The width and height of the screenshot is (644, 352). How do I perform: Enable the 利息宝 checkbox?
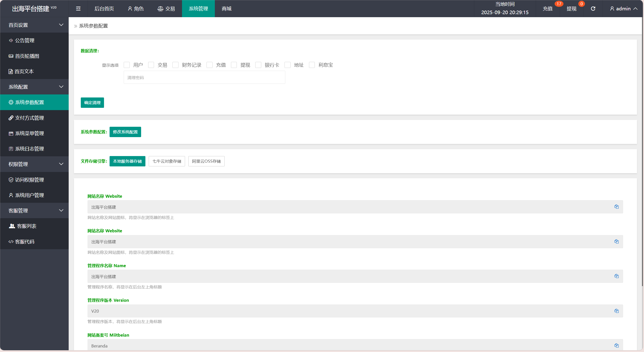tap(312, 65)
